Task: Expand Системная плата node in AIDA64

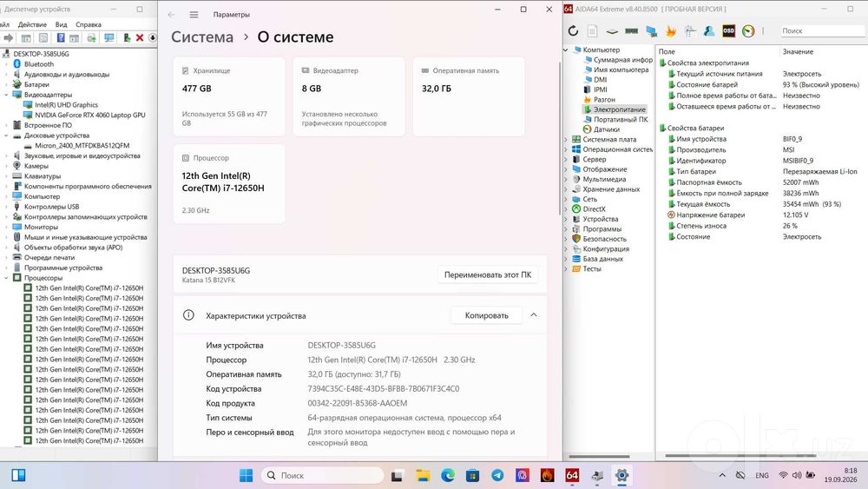Action: (x=566, y=140)
